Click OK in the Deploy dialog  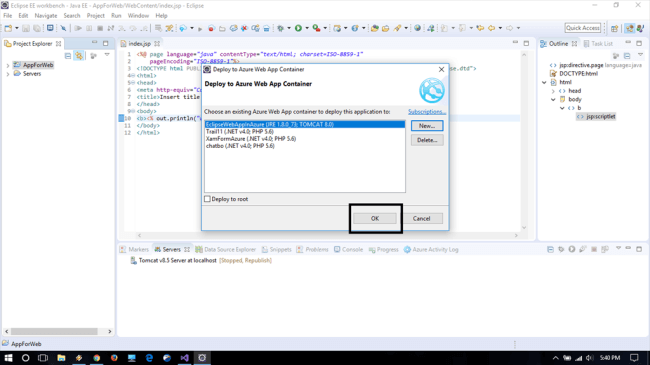tap(375, 219)
